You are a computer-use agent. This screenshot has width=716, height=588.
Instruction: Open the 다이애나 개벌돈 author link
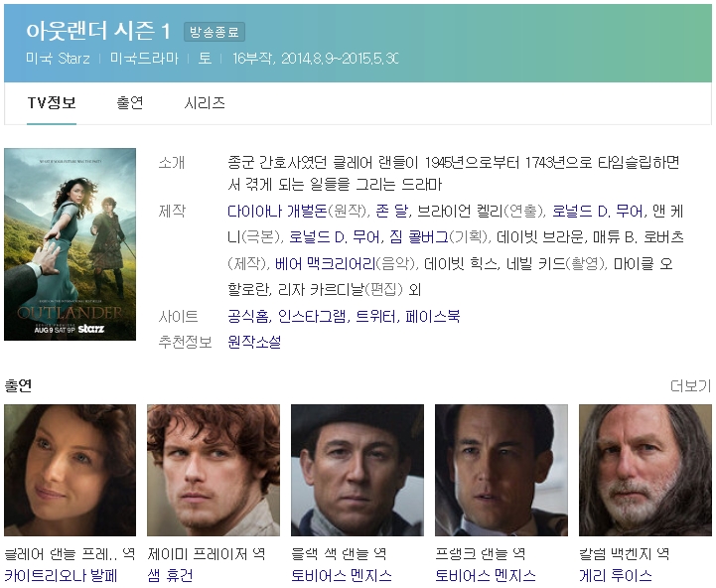[x=277, y=212]
